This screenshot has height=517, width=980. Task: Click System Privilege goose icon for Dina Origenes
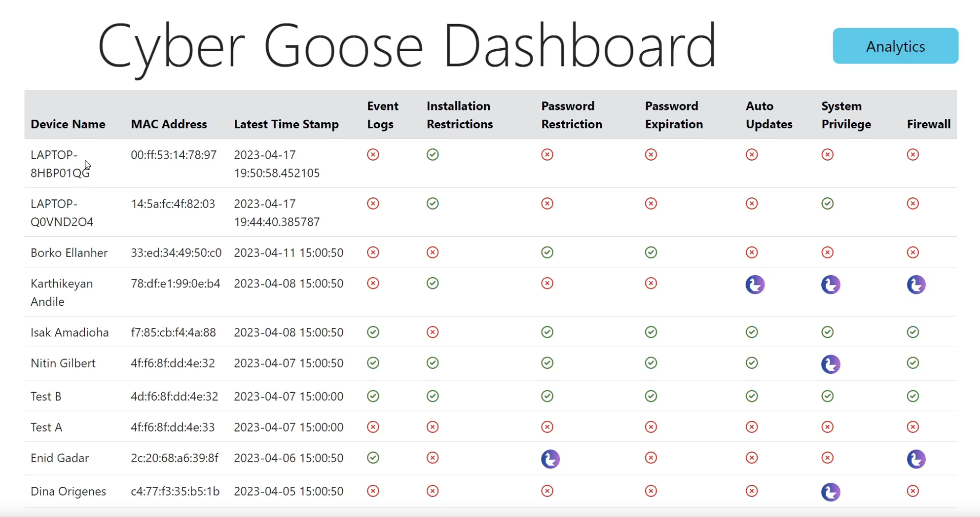click(831, 492)
